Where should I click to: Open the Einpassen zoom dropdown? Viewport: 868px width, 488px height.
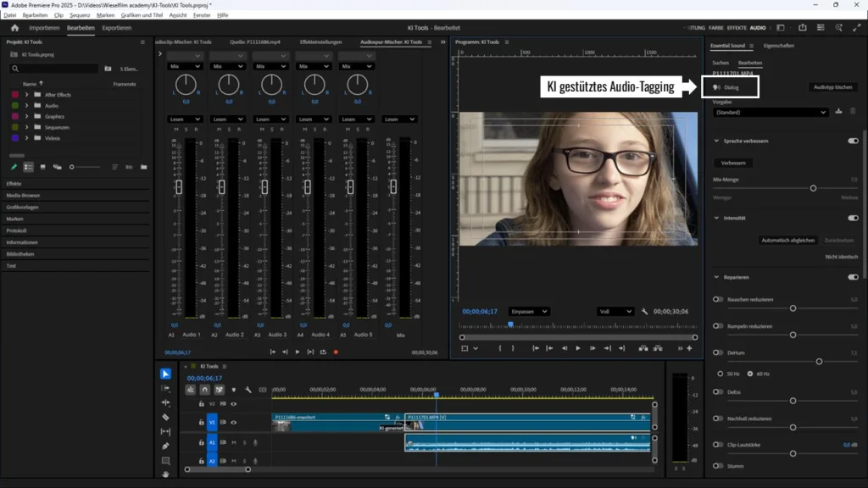pyautogui.click(x=528, y=311)
